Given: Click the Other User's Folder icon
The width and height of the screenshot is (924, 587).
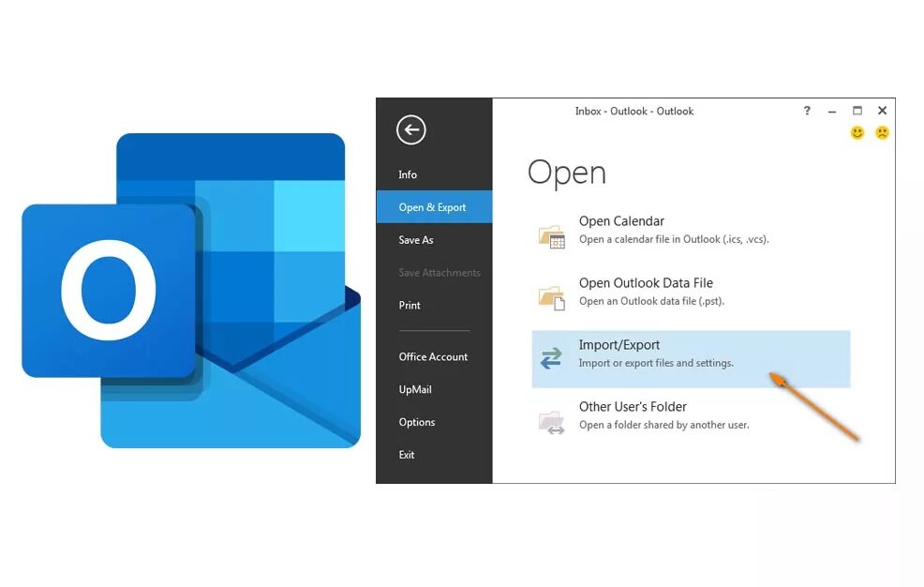Looking at the screenshot, I should tap(552, 422).
